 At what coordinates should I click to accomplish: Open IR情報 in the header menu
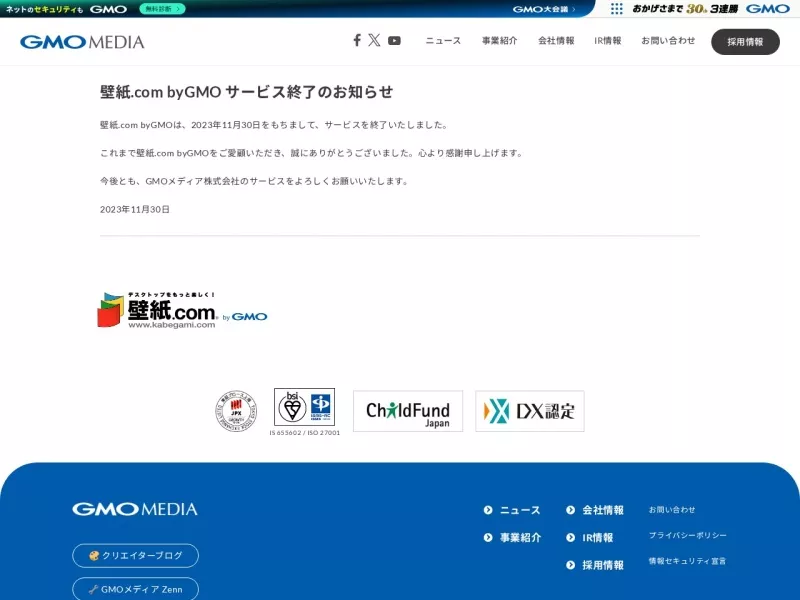(608, 41)
